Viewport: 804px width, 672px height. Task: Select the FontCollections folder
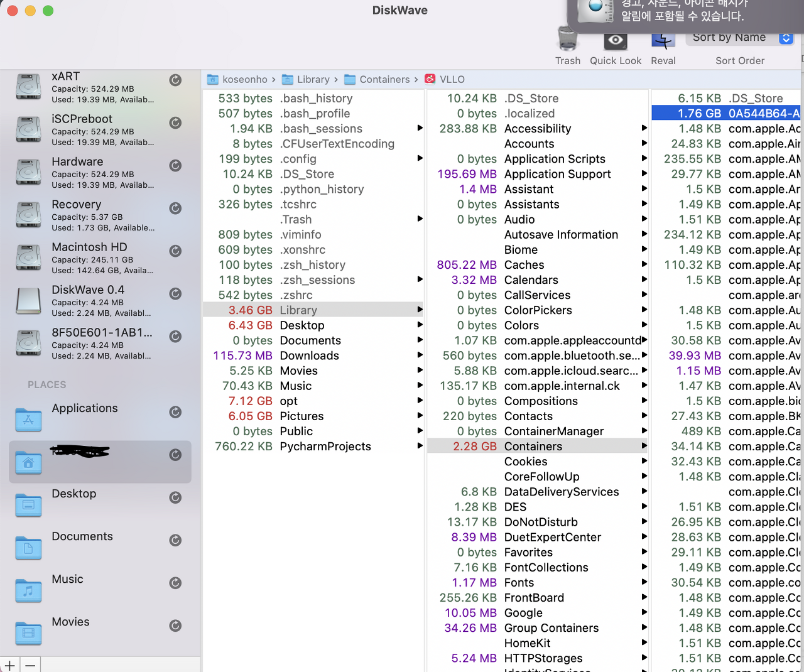(x=538, y=567)
